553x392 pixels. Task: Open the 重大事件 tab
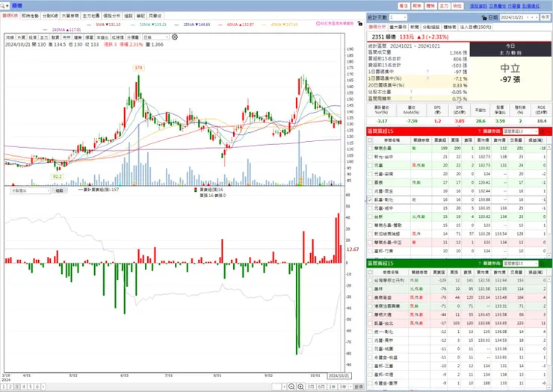click(398, 27)
